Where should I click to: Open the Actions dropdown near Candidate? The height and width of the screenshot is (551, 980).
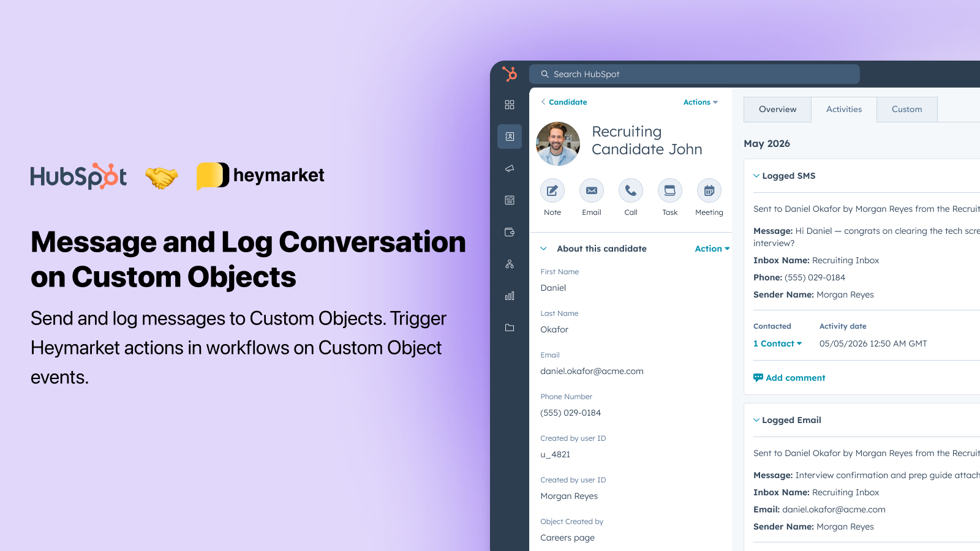coord(701,102)
